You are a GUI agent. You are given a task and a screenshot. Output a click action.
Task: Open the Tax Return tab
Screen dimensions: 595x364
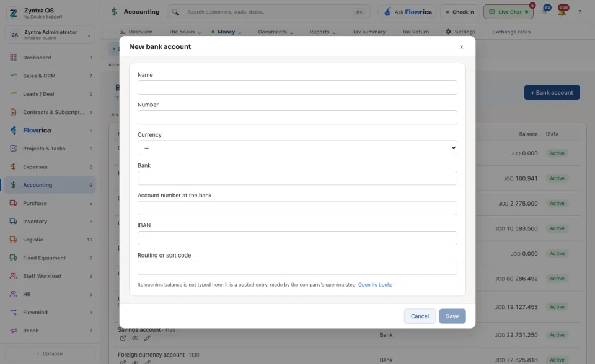(415, 32)
